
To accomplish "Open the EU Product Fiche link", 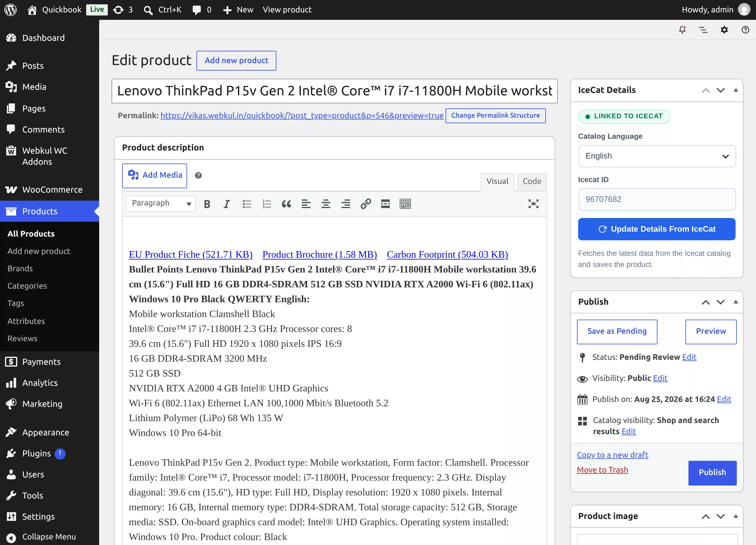I will click(x=190, y=255).
